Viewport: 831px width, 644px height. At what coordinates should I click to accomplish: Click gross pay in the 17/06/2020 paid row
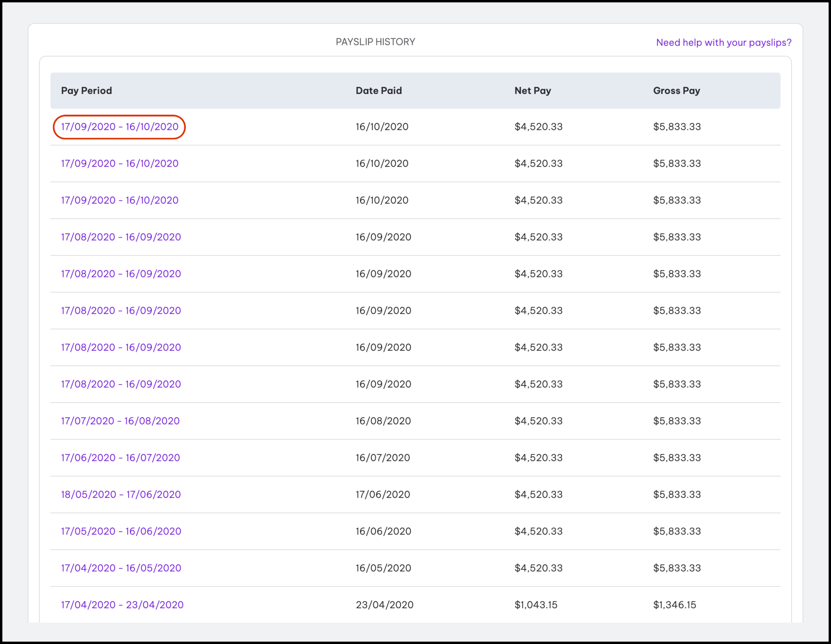click(x=677, y=495)
